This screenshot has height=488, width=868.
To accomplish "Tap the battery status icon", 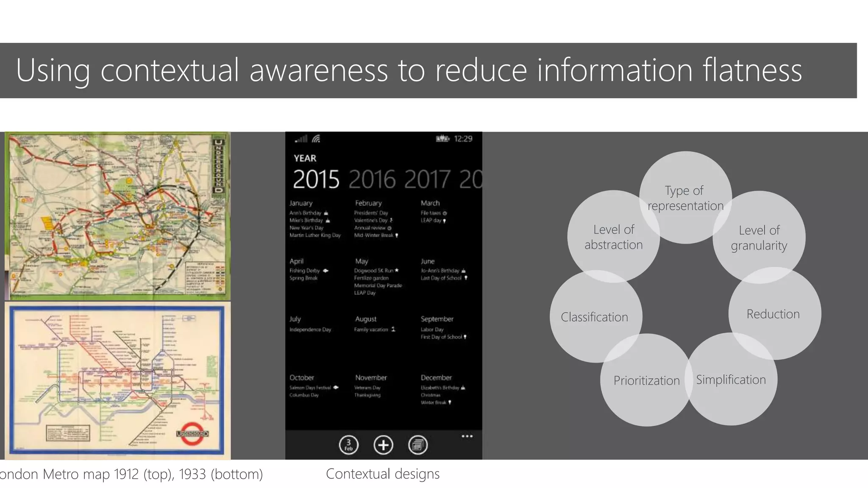I will [x=442, y=139].
